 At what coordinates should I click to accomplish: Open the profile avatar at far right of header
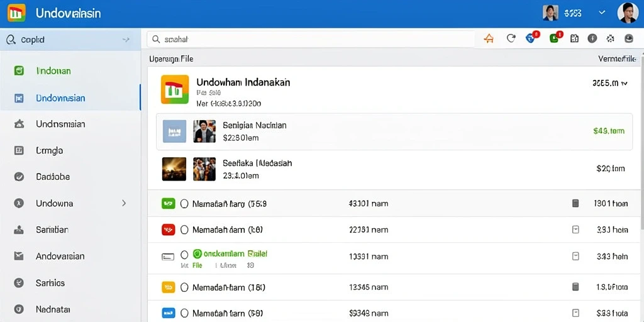click(628, 13)
